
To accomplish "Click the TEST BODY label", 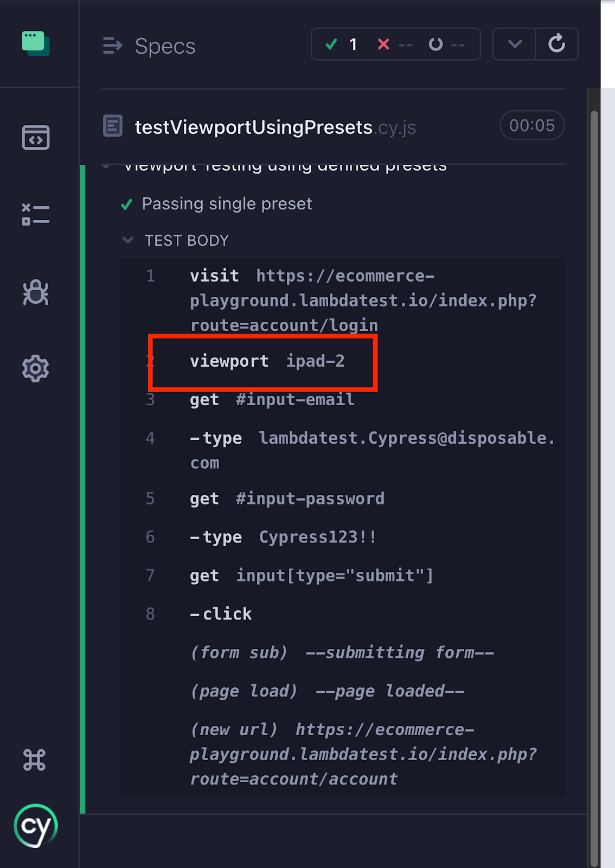I will pos(187,240).
